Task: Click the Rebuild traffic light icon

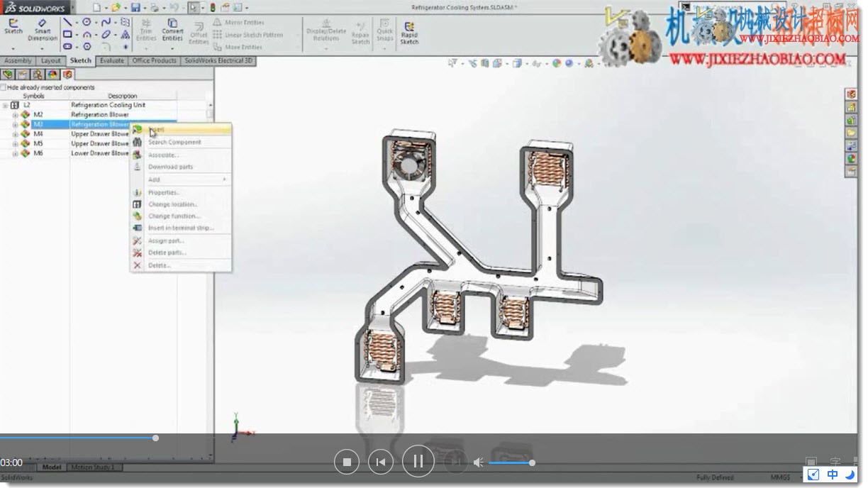Action: tap(212, 8)
